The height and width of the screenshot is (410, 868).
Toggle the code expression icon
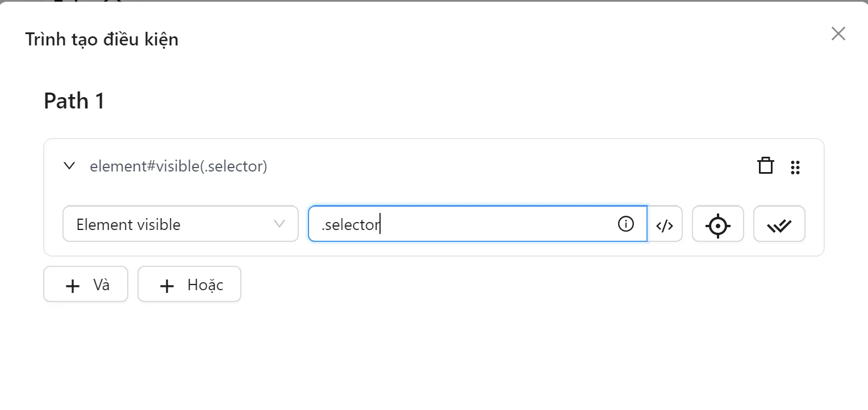click(665, 225)
